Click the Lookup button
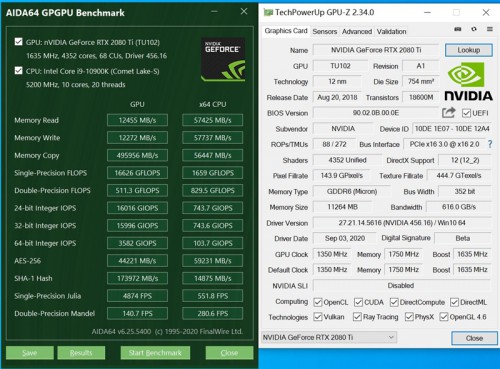Viewport: 500px width, 369px height. tap(469, 50)
